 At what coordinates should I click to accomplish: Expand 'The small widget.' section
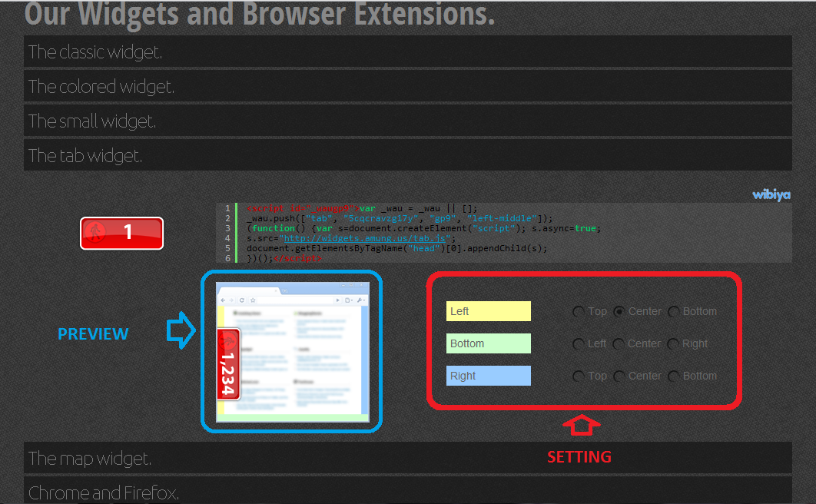click(407, 121)
